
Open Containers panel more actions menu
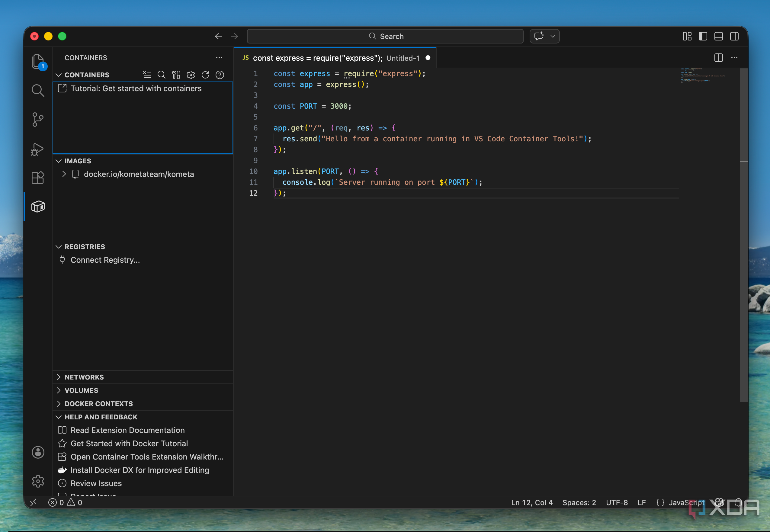219,58
